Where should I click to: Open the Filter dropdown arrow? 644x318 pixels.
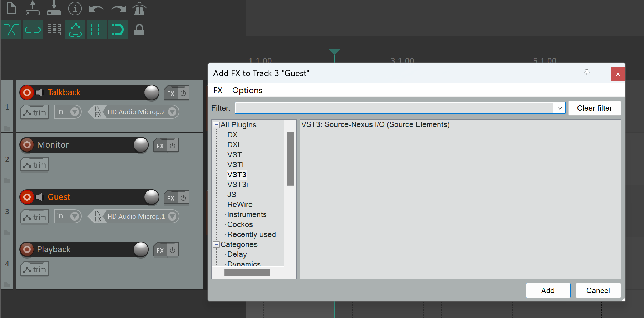click(x=559, y=108)
